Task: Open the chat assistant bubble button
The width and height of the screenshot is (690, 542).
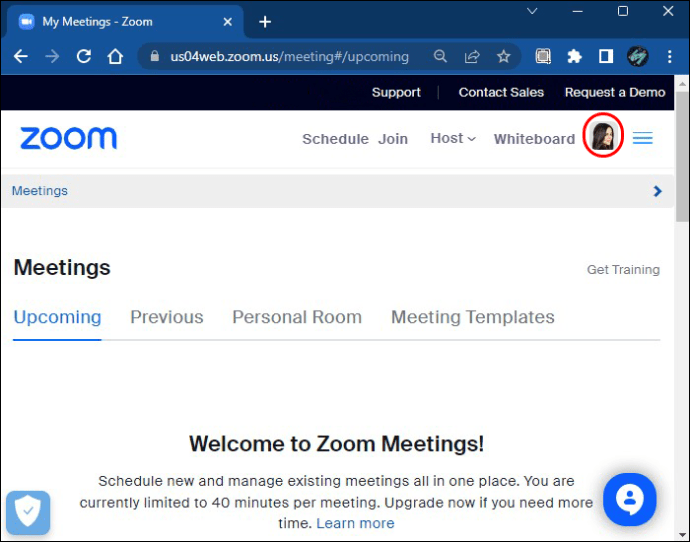Action: point(630,500)
